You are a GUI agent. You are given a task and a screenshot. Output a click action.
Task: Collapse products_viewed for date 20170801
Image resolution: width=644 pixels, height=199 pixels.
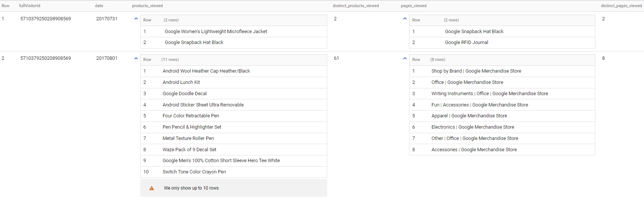pos(136,58)
